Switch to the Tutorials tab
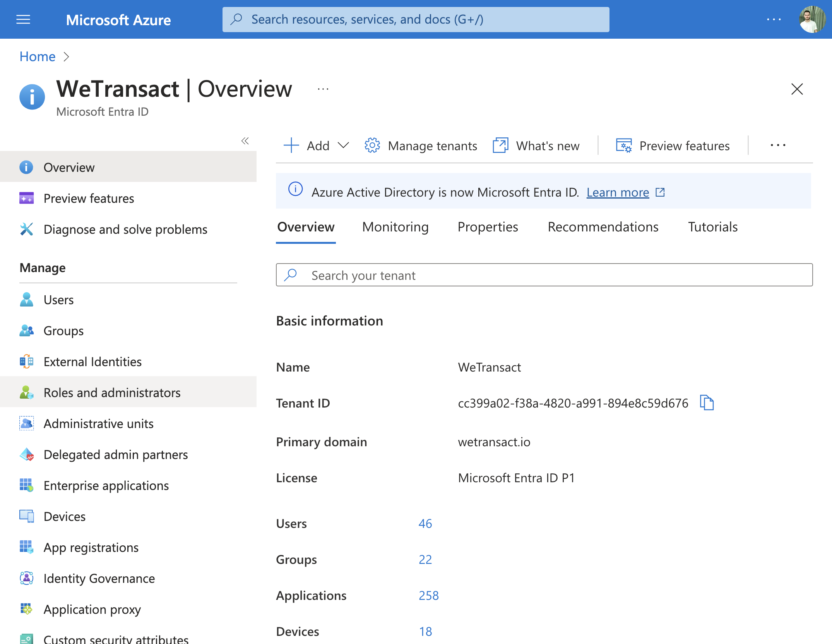Screen dimensions: 832x644 (x=713, y=227)
